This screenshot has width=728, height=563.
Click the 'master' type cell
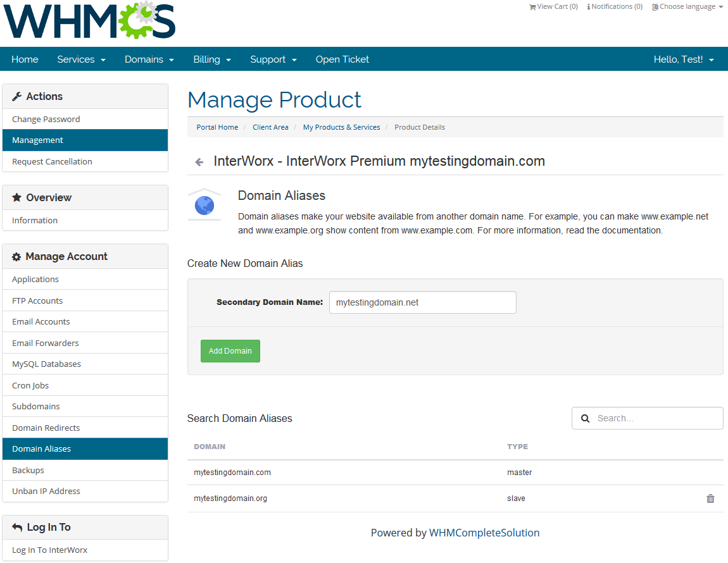coord(519,473)
